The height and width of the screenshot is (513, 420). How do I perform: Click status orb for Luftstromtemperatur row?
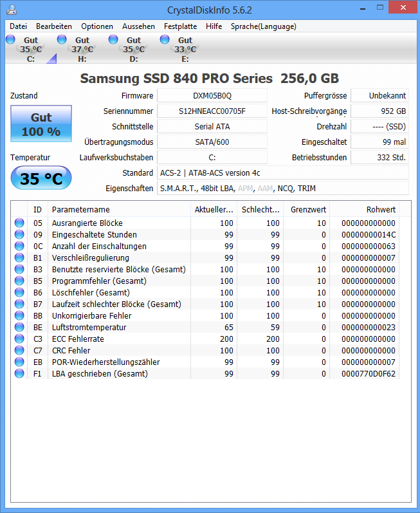pyautogui.click(x=19, y=327)
